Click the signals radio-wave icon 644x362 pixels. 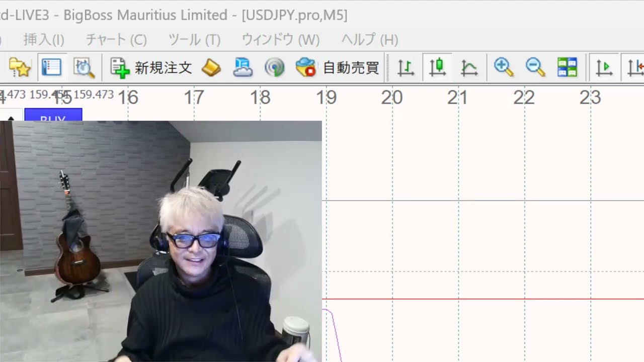click(274, 67)
